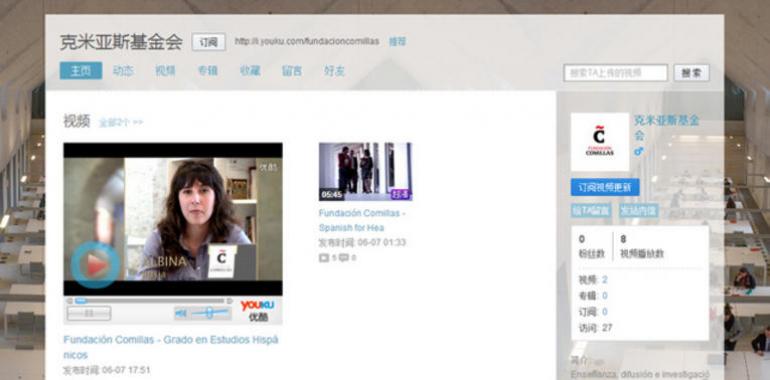Open the 专辑 tab

pos(208,71)
